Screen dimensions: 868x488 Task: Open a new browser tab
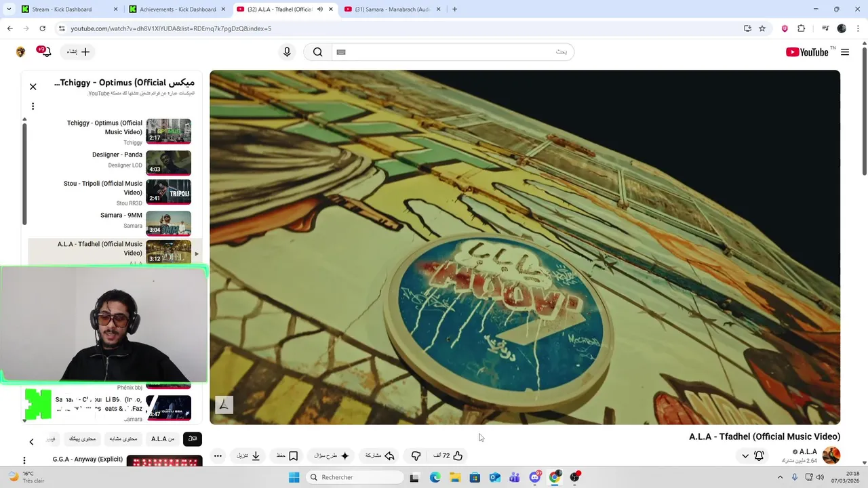(x=454, y=9)
